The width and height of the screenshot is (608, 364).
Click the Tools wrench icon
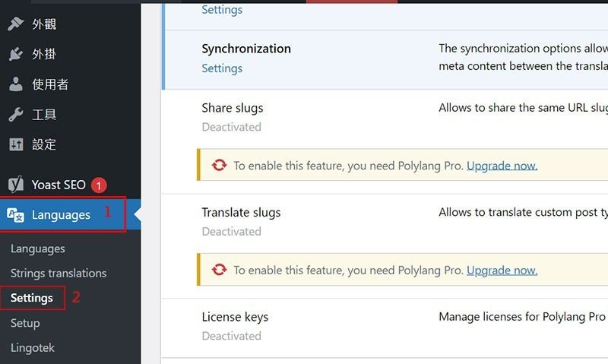tap(16, 114)
